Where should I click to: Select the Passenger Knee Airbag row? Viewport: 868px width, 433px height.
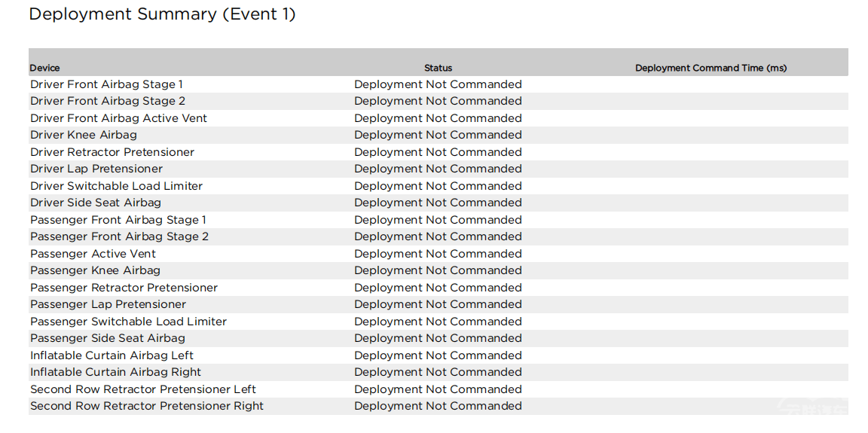point(439,270)
